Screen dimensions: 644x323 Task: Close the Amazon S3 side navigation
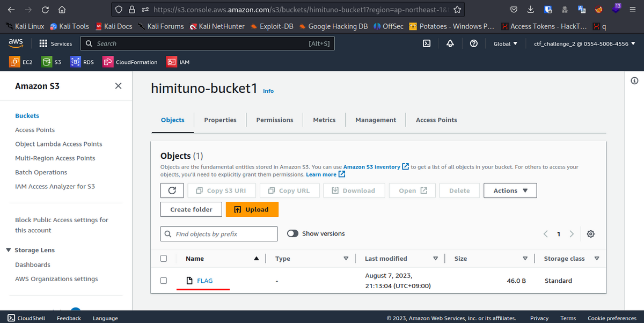tap(118, 86)
